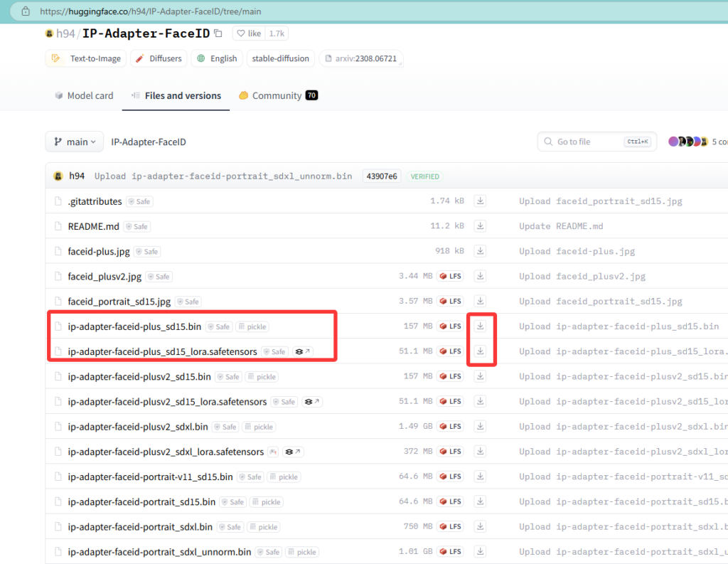The width and height of the screenshot is (728, 564).
Task: Download ip-adapter-faceid-portrait_sd15.bin with its download icon
Action: pos(480,501)
